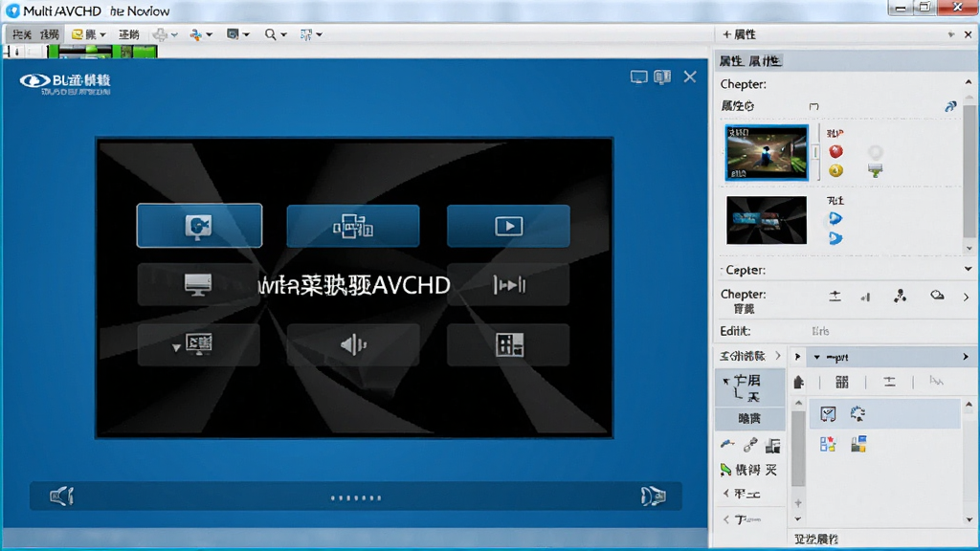Select the highlighted item under the tree node
Image resolution: width=980 pixels, height=551 pixels.
[x=749, y=419]
